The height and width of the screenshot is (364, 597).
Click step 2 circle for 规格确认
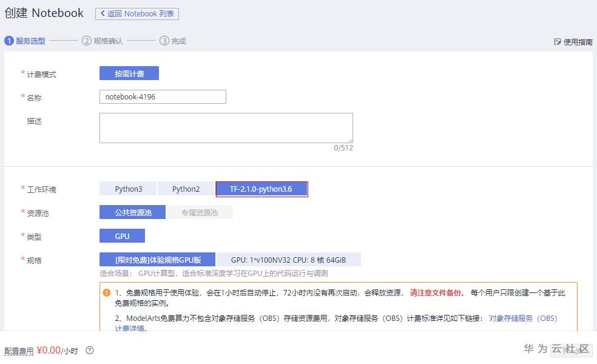click(x=87, y=41)
